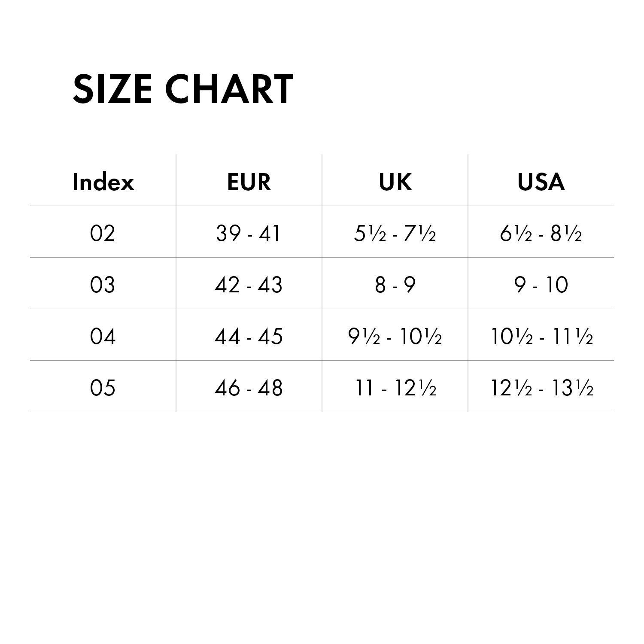Click index 04 row label
The image size is (644, 644).
(x=103, y=336)
